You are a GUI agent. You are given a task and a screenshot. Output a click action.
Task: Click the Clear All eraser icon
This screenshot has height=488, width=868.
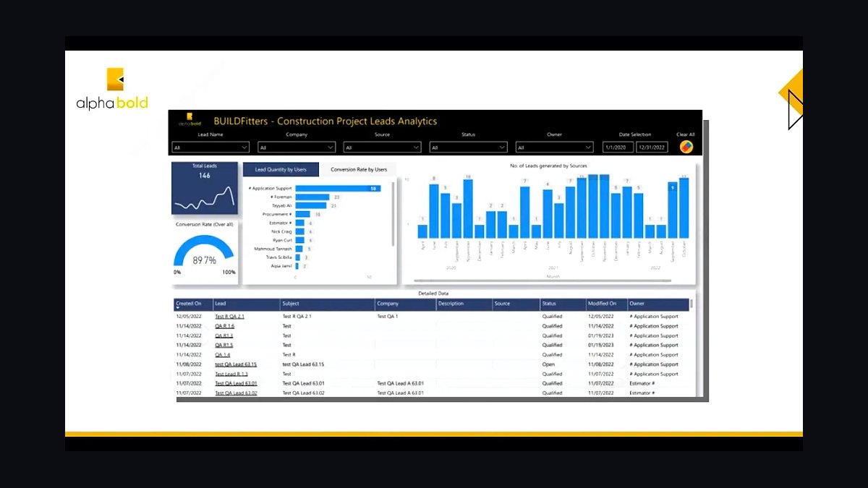point(686,147)
